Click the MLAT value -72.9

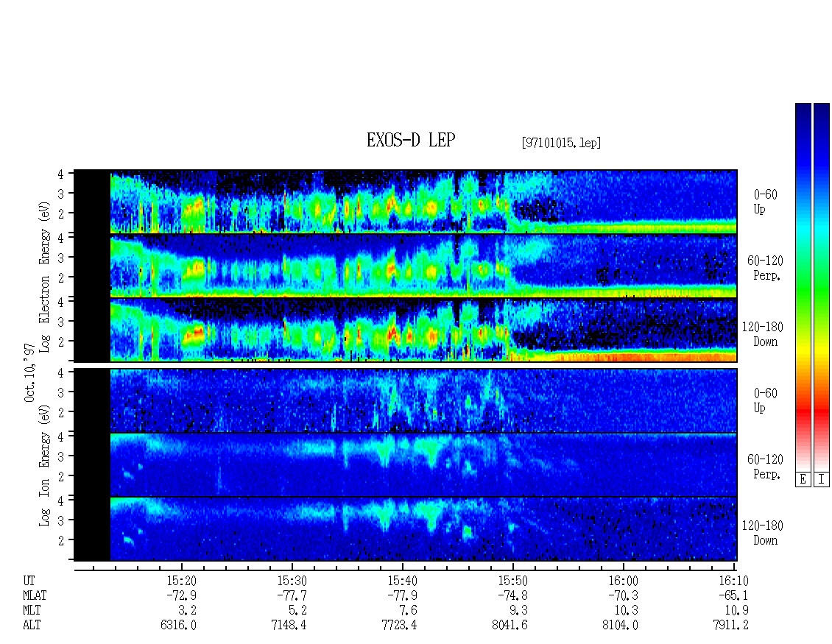(181, 595)
